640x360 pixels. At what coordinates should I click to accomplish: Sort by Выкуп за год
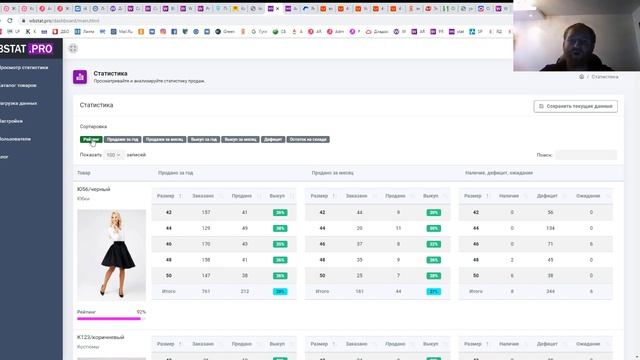[x=204, y=140]
